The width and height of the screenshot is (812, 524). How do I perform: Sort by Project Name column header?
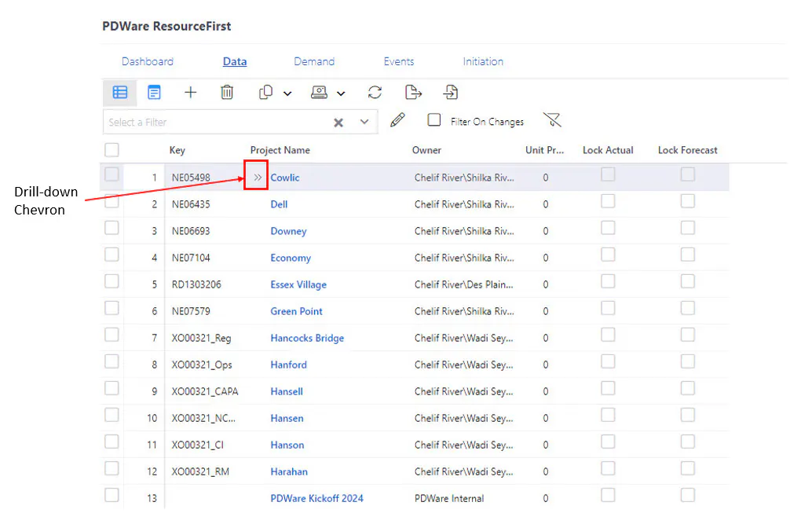click(280, 150)
